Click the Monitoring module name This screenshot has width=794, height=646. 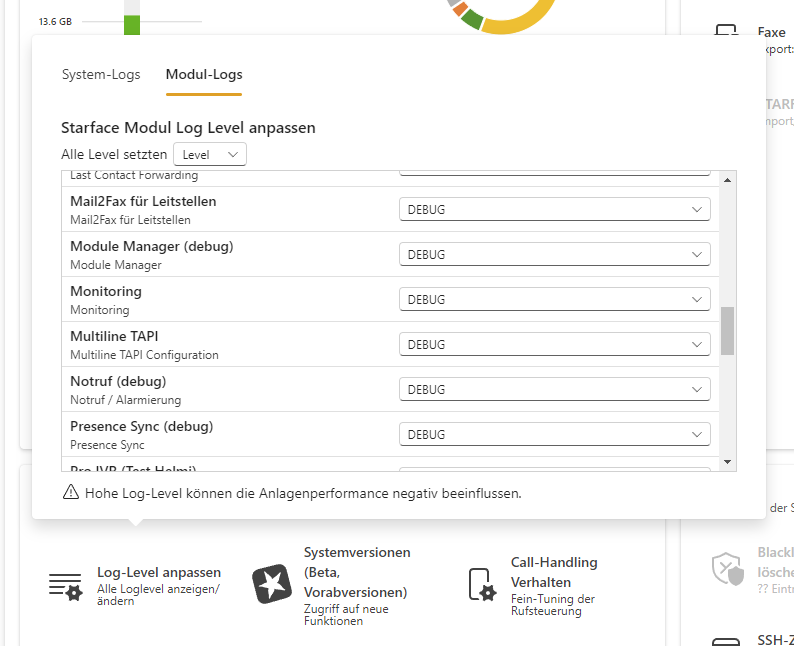(106, 292)
